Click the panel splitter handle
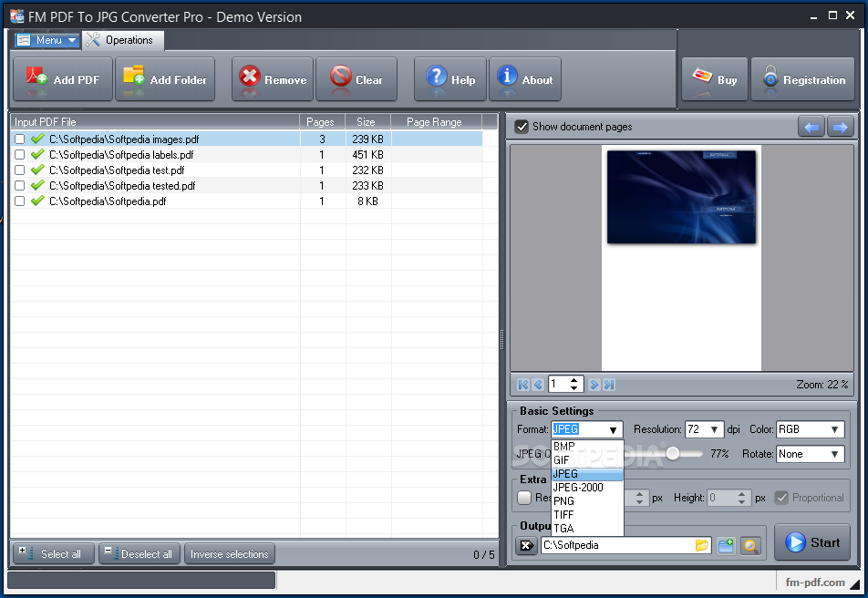Screen dimensions: 868x598 pos(502,340)
